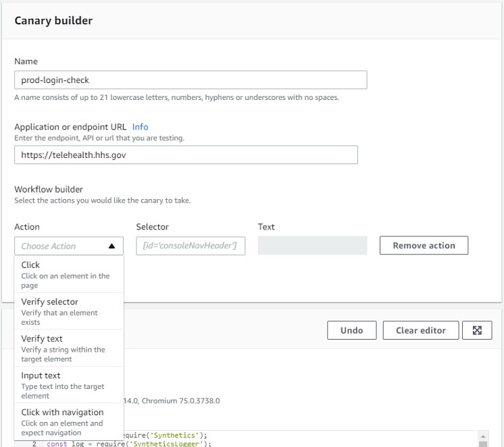Click the Choose Action dropdown arrow

coord(111,246)
